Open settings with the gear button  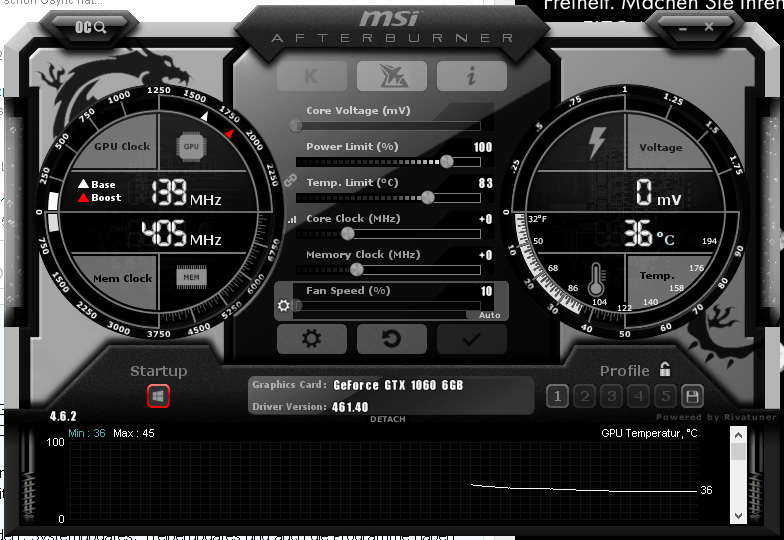tap(312, 339)
